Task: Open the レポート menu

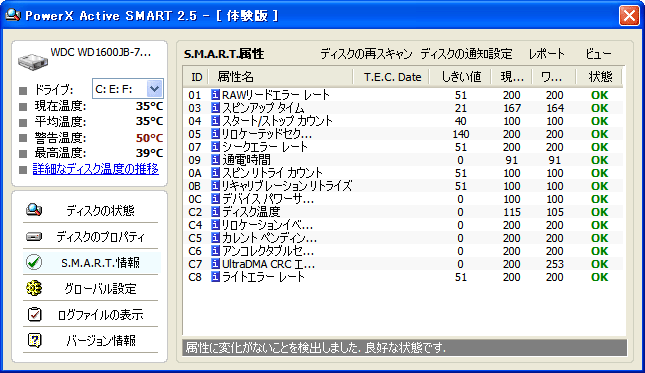Action: pyautogui.click(x=546, y=54)
